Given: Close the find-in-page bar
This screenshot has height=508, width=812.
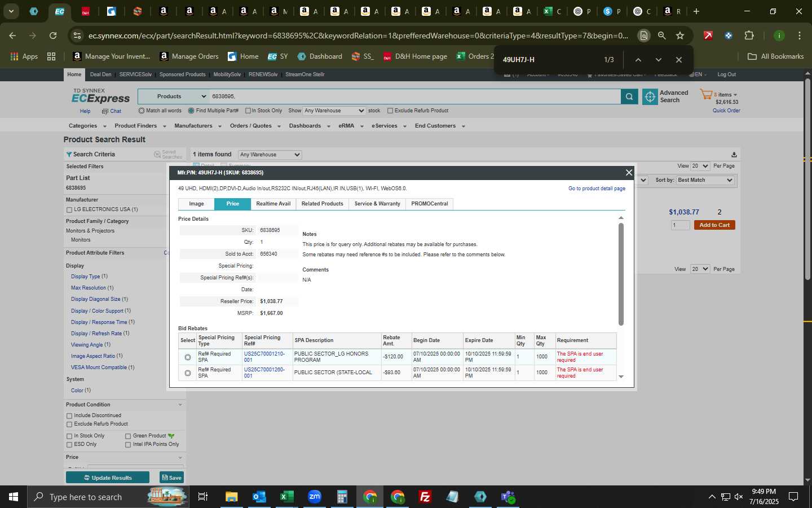Looking at the screenshot, I should coord(679,60).
